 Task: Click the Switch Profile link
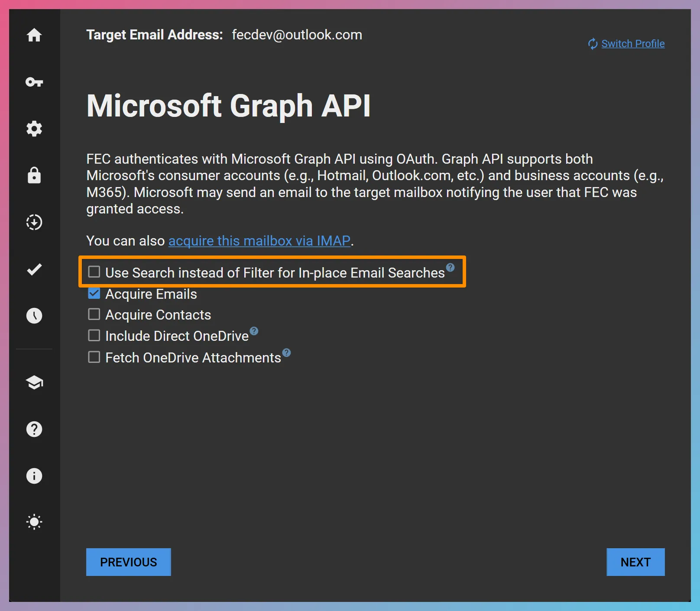click(632, 44)
